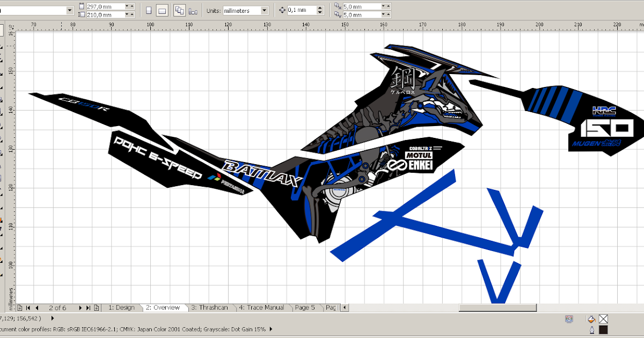Click the black outline color swatch

[603, 330]
